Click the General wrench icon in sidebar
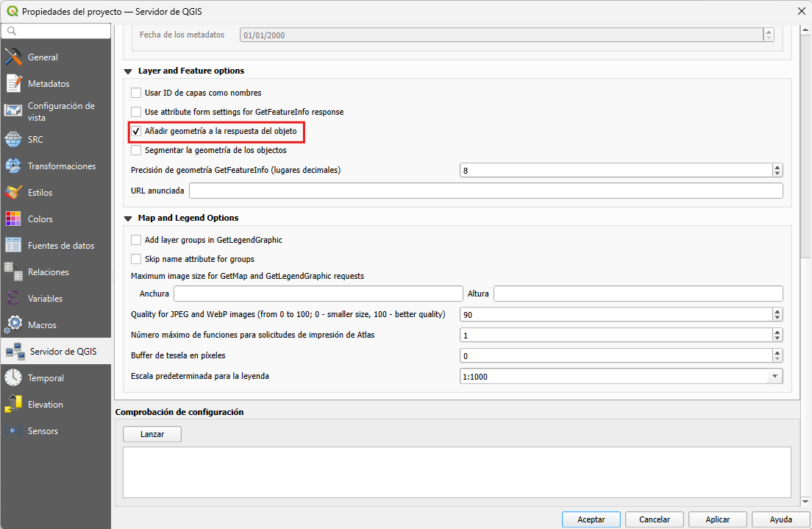The width and height of the screenshot is (812, 529). [x=13, y=57]
